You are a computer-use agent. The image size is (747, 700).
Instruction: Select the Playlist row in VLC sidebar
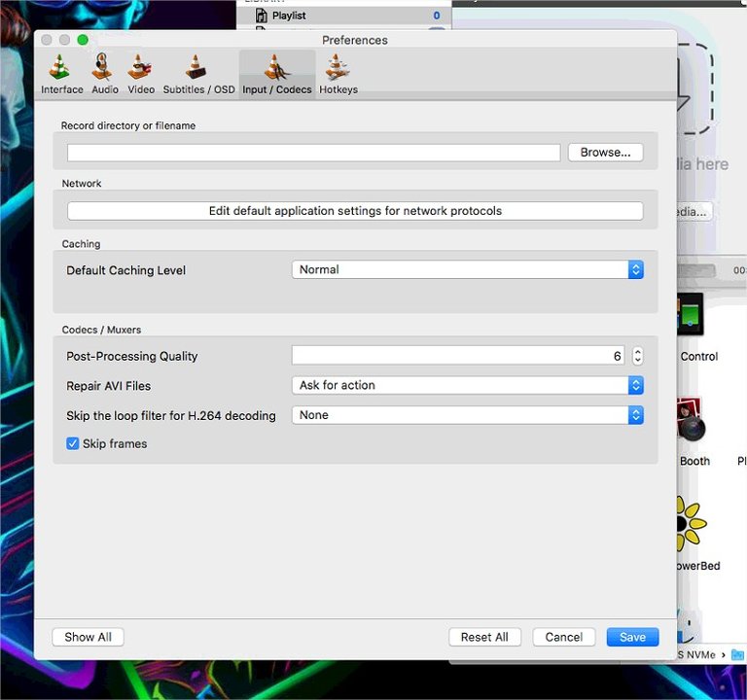click(344, 16)
